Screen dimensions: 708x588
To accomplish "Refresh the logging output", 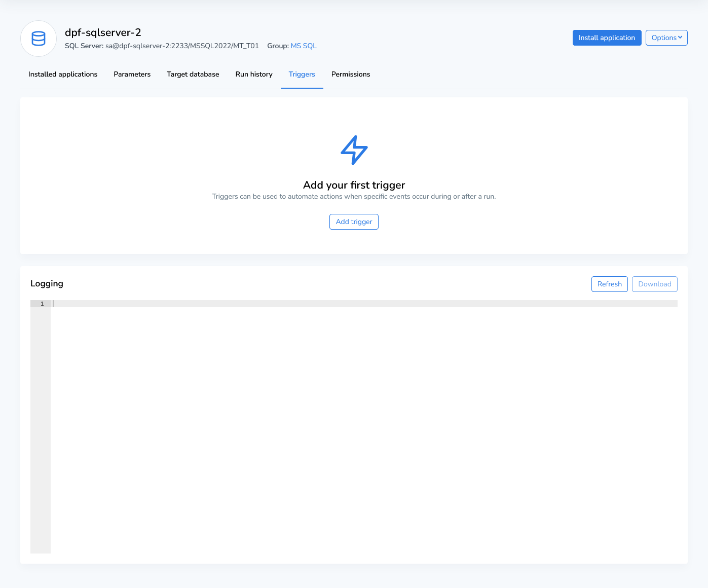I will tap(609, 284).
